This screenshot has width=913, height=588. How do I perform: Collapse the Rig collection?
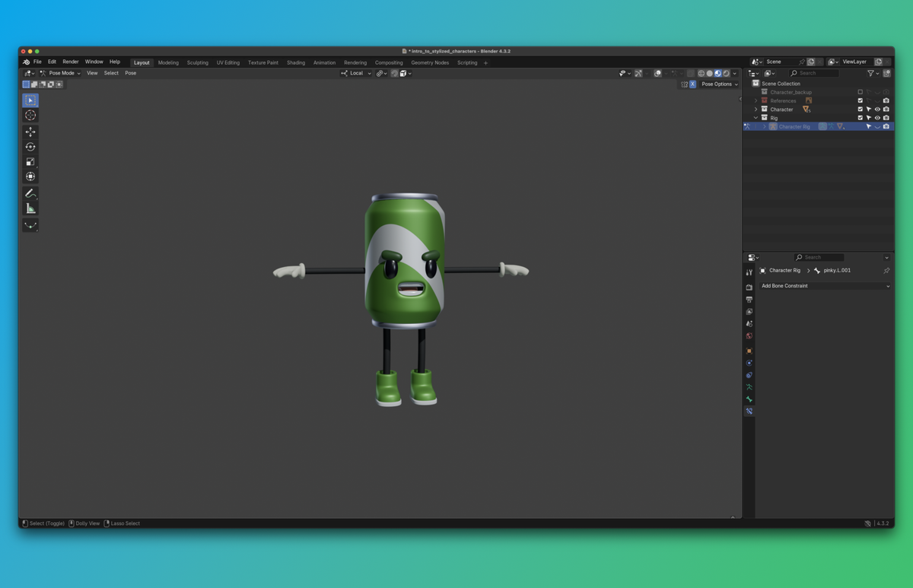756,118
